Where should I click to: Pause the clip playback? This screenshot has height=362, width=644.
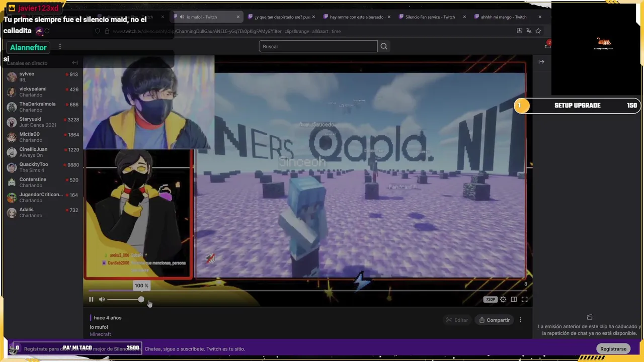(x=91, y=300)
